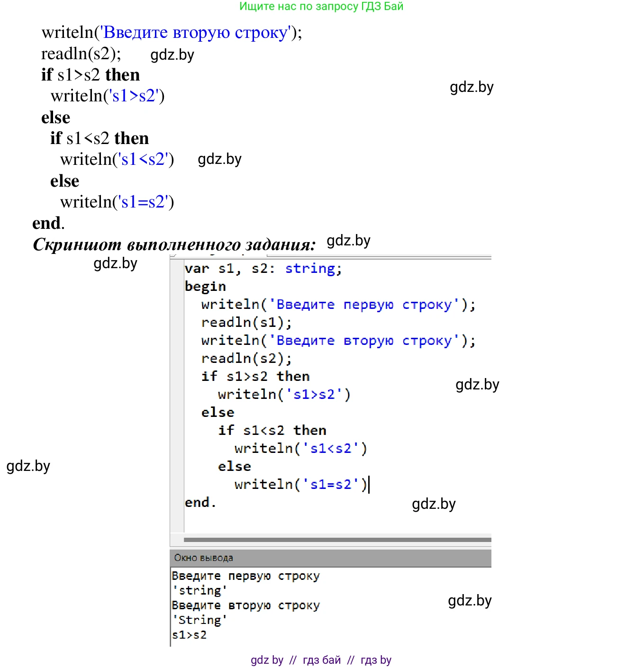Click the lowercase 'string' line in output window
This screenshot has height=668, width=644.
coord(200,591)
